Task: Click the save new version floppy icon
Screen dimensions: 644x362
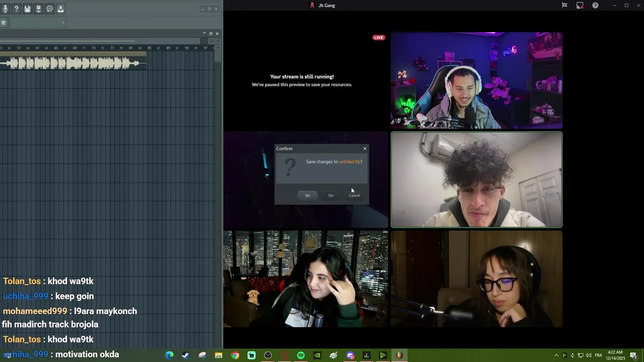Action: click(38, 9)
